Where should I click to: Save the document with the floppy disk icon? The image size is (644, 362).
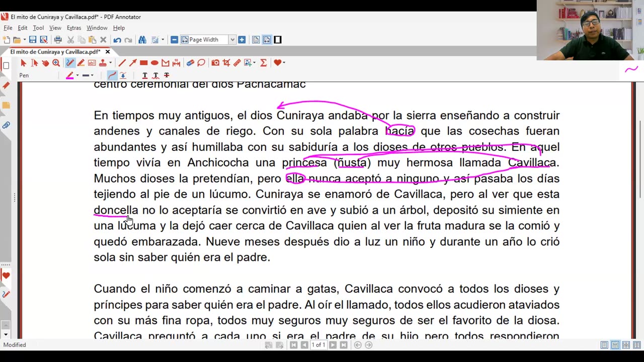click(x=33, y=40)
